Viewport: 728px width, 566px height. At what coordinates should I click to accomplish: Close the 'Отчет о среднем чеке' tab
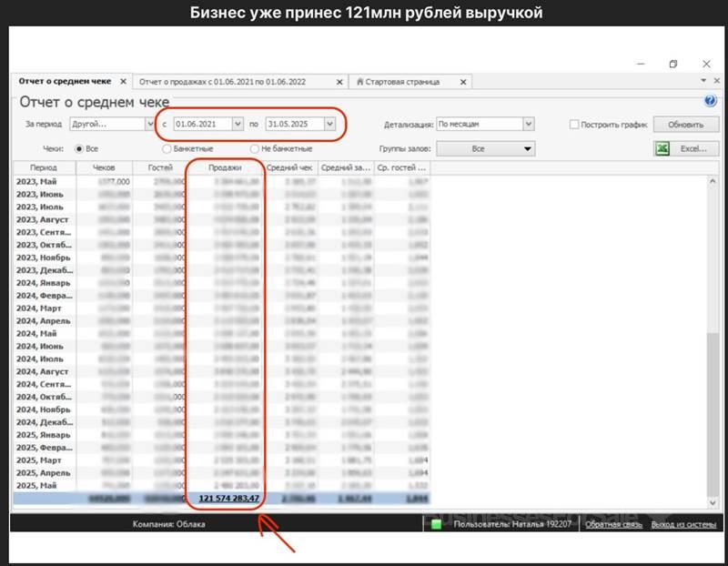point(124,82)
